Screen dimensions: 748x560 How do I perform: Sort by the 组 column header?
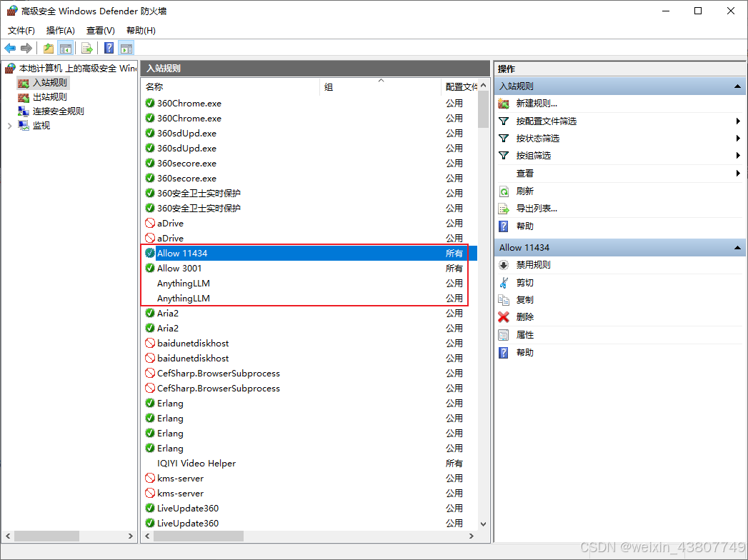click(380, 87)
